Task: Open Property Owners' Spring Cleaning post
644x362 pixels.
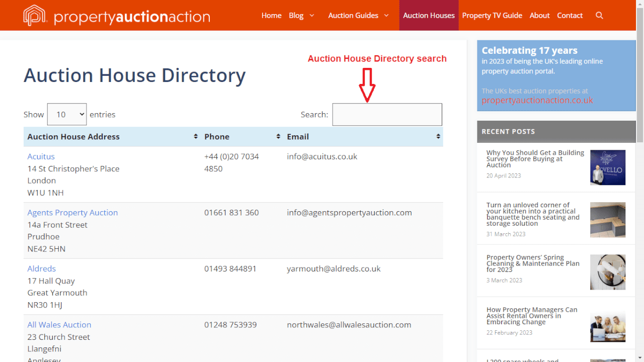Action: click(533, 263)
